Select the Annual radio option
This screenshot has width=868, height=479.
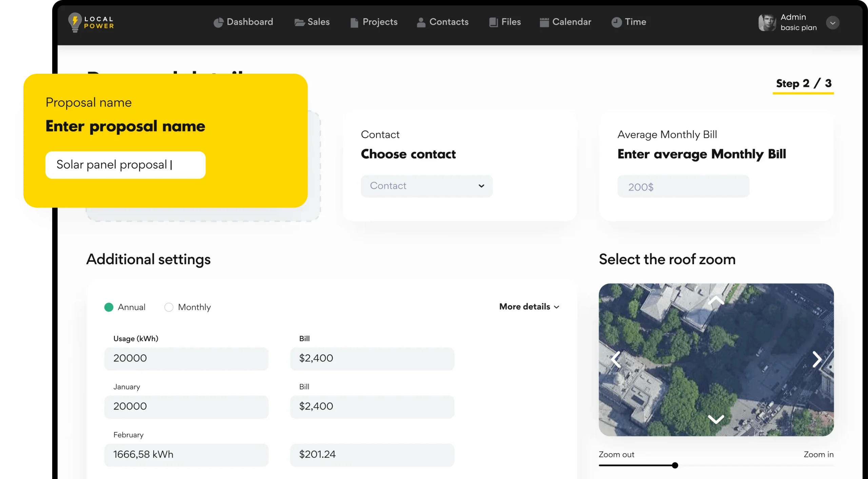pyautogui.click(x=109, y=307)
